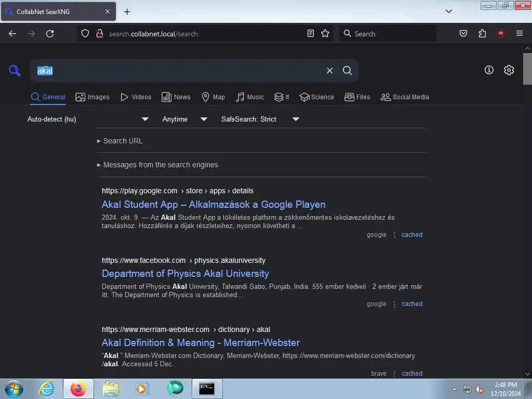
Task: Switch to the General search tab
Action: coord(48,97)
